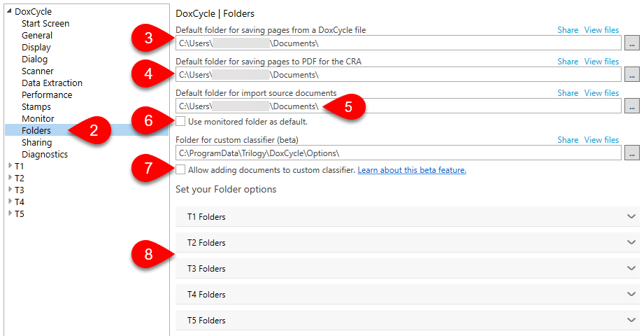Click View files for custom classifier folder

601,140
